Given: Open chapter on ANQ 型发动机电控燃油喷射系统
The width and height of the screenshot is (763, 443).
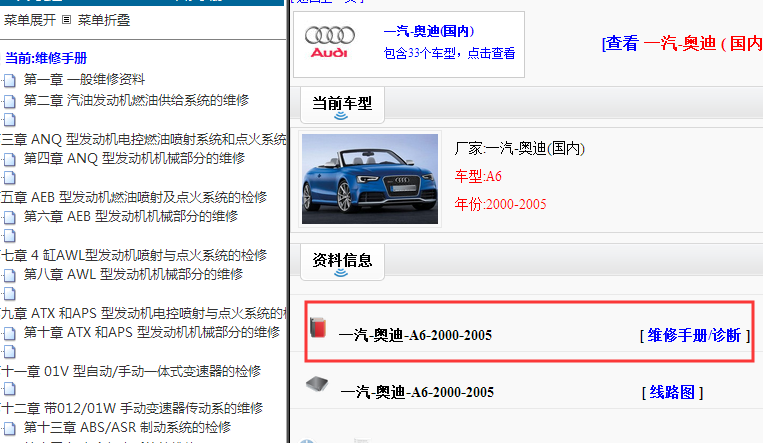Looking at the screenshot, I should [143, 140].
